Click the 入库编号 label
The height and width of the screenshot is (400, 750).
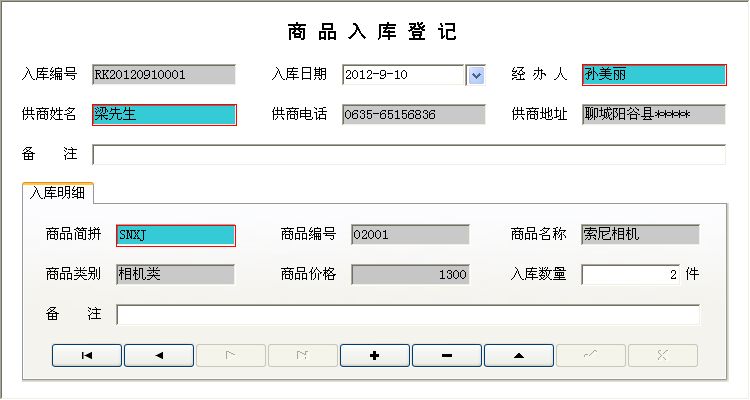(x=49, y=74)
